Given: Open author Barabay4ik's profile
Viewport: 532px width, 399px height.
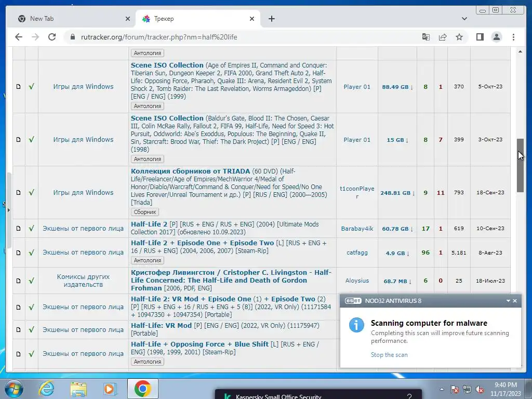Looking at the screenshot, I should pos(357,229).
